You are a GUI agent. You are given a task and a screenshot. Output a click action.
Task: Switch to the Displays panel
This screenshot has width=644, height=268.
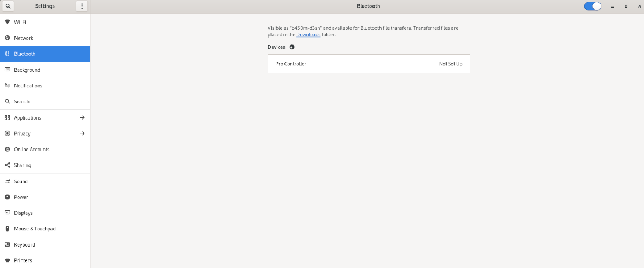pyautogui.click(x=45, y=213)
